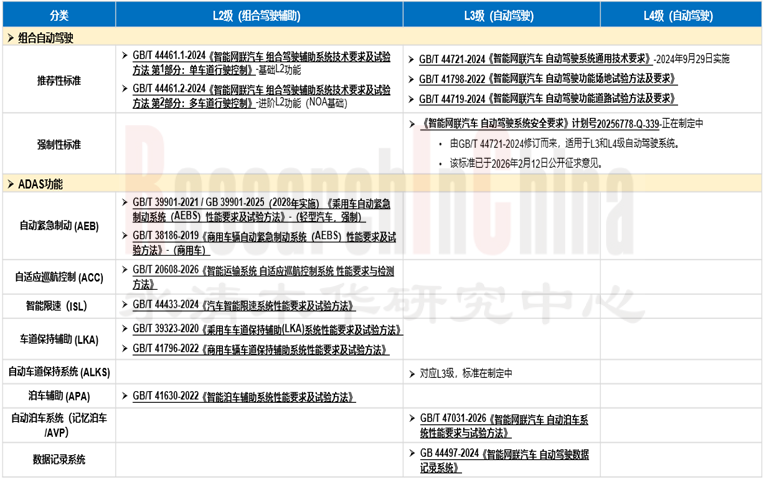The width and height of the screenshot is (764, 480).
Task: Click the 推荐性标准 row label
Action: point(59,80)
